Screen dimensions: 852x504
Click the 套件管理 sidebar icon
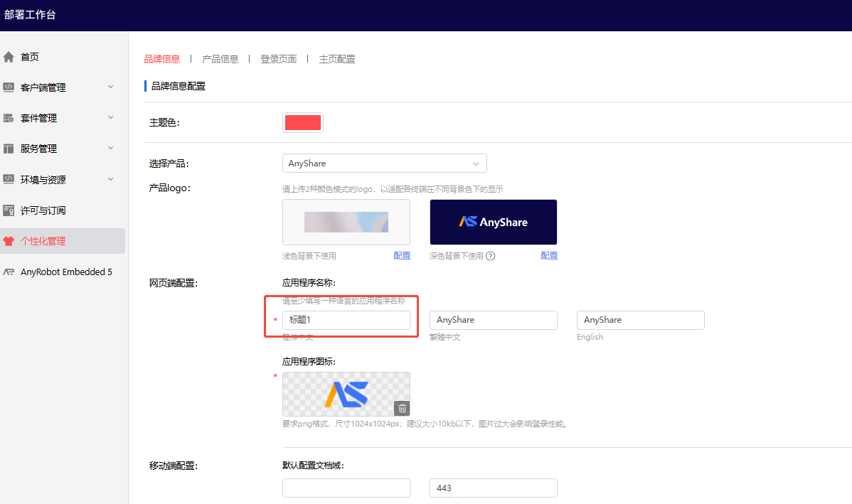9,118
